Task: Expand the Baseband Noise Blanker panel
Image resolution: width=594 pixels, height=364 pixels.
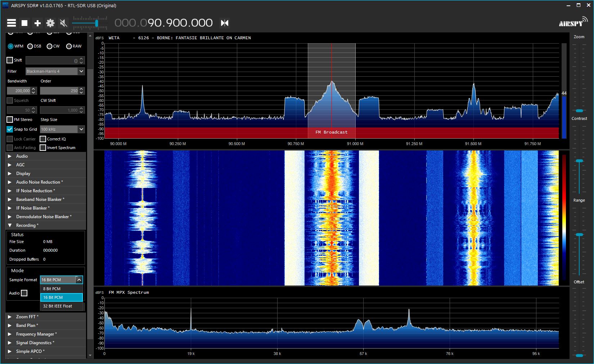Action: pyautogui.click(x=46, y=199)
